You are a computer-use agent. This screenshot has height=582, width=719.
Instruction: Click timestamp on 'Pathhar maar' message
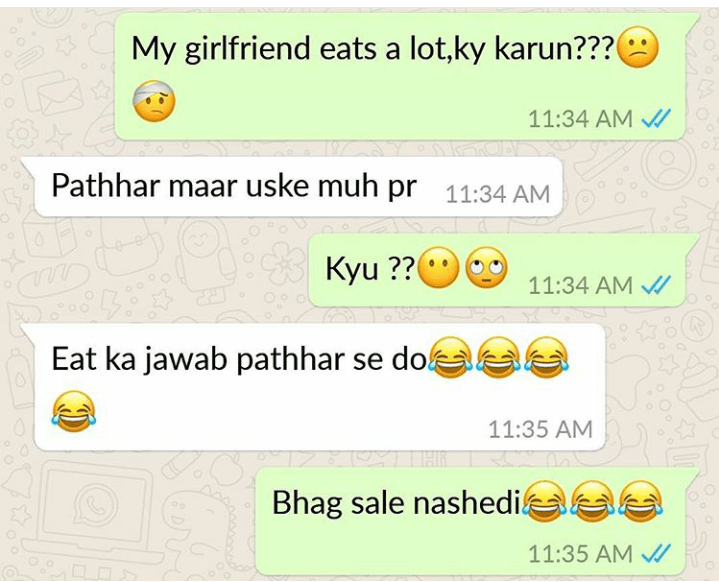click(x=498, y=194)
